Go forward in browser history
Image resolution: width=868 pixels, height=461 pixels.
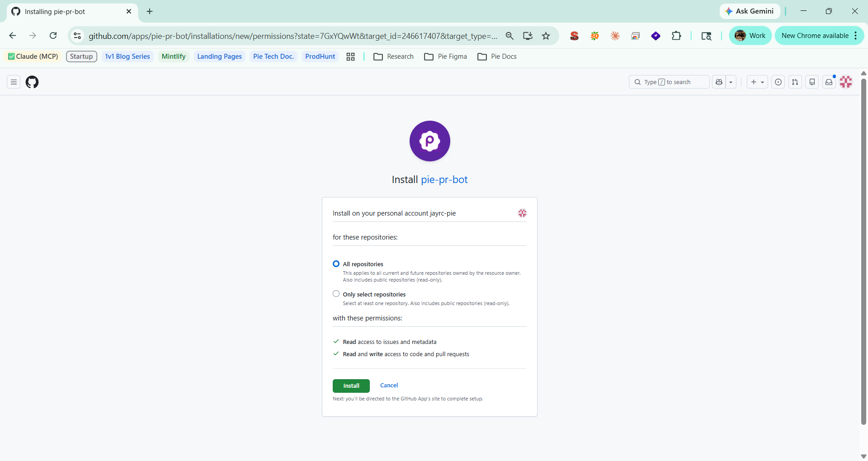point(33,36)
